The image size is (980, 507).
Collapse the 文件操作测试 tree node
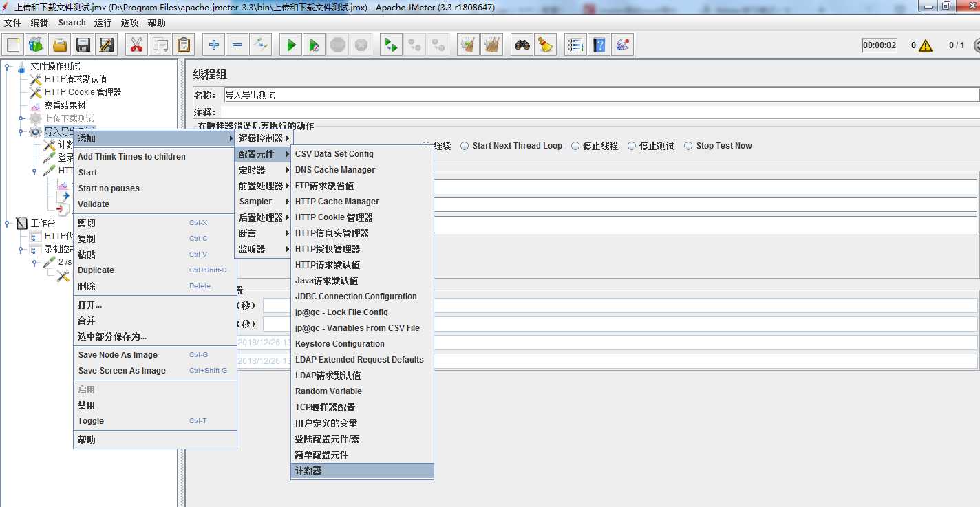pos(7,67)
